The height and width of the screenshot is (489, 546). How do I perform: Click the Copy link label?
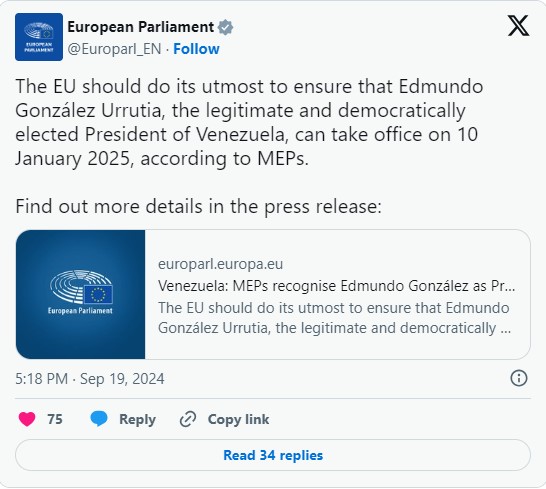click(239, 419)
